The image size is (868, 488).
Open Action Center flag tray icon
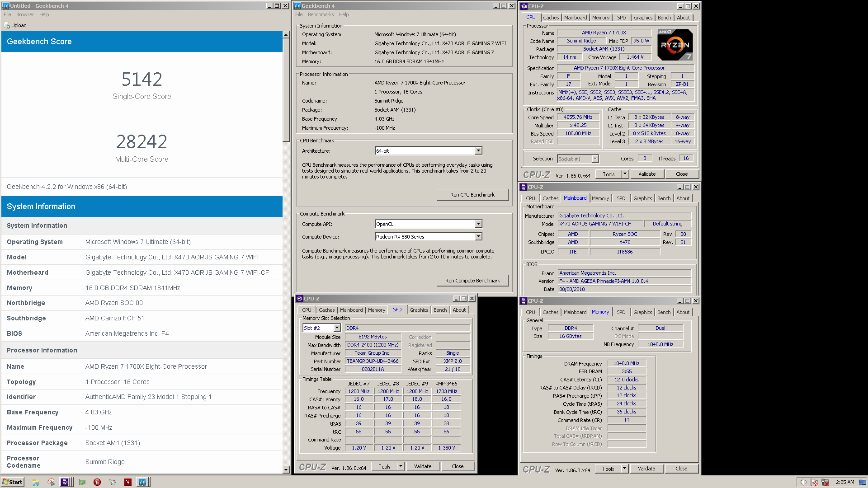pyautogui.click(x=814, y=482)
